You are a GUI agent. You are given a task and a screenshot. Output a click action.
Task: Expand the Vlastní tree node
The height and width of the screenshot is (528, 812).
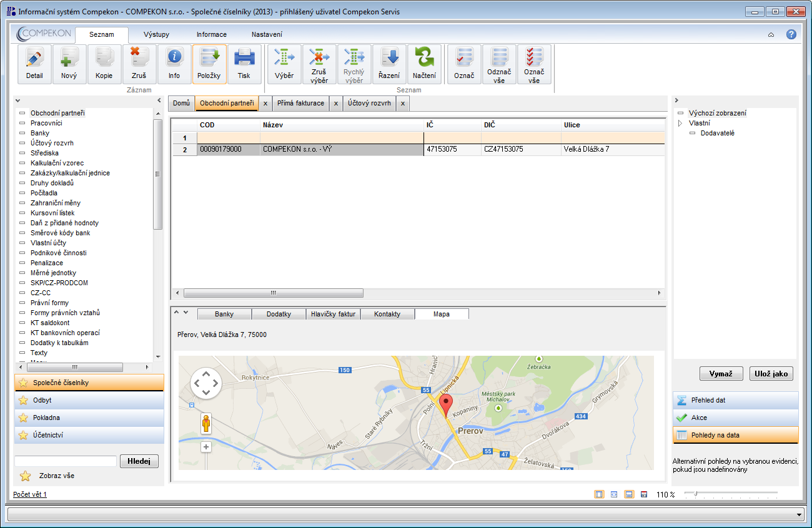[x=680, y=124]
